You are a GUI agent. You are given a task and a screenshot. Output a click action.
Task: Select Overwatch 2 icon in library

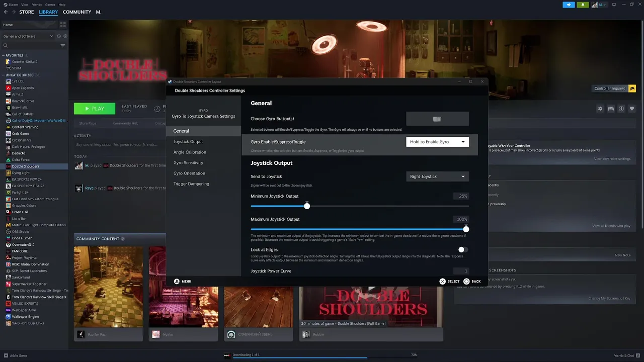point(8,245)
